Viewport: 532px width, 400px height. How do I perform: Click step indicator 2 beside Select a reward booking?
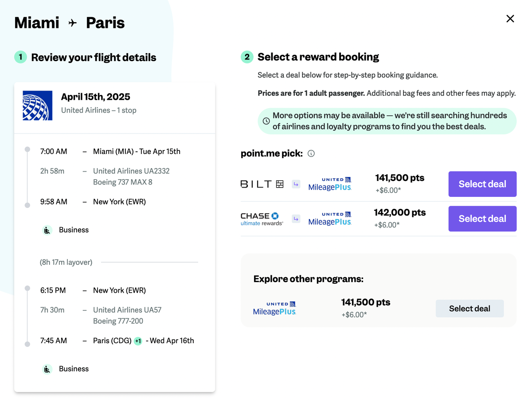pyautogui.click(x=247, y=57)
